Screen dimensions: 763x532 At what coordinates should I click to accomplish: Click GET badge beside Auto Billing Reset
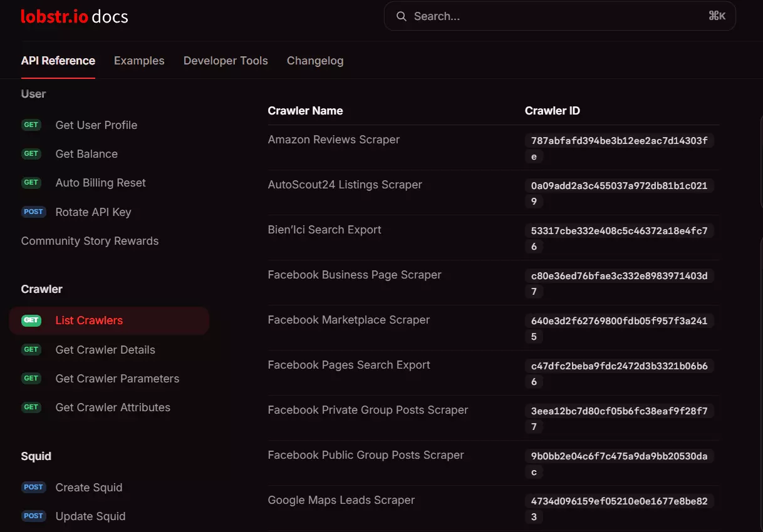pyautogui.click(x=31, y=182)
